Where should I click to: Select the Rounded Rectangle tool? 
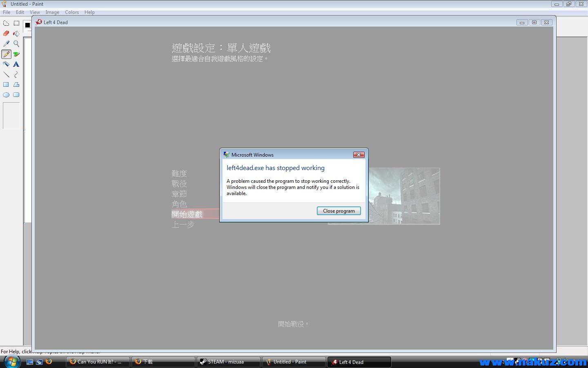pos(16,95)
